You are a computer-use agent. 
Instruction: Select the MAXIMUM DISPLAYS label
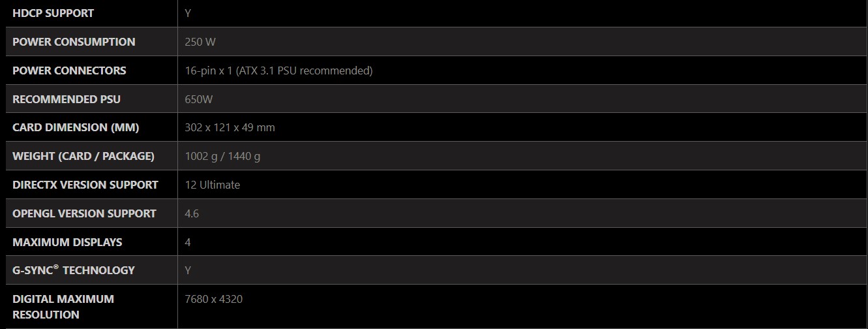click(x=67, y=242)
